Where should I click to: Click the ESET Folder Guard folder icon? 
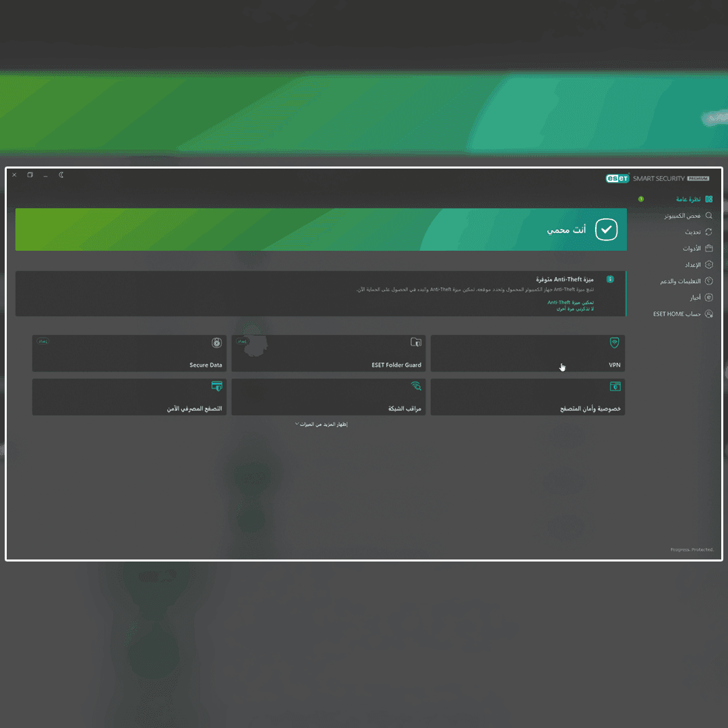(x=416, y=342)
